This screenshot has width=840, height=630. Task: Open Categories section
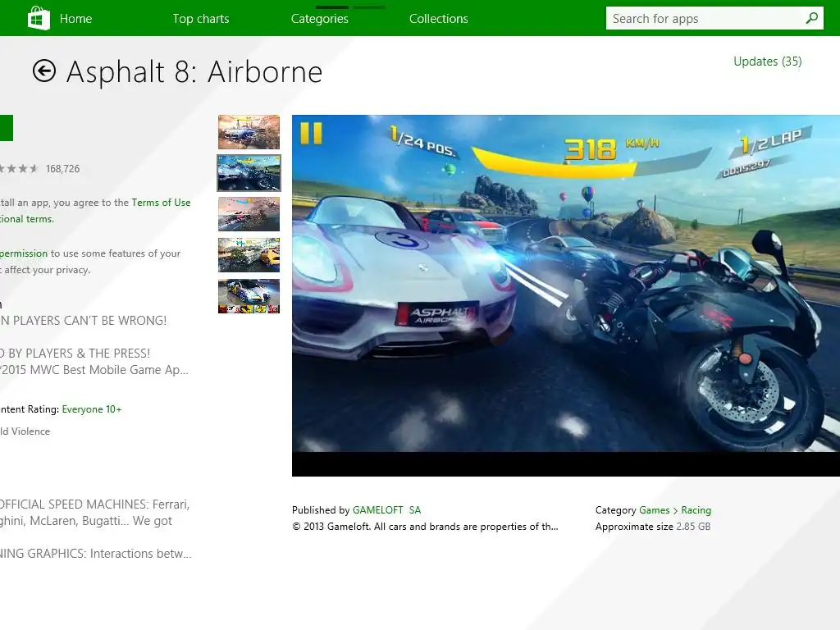320,19
